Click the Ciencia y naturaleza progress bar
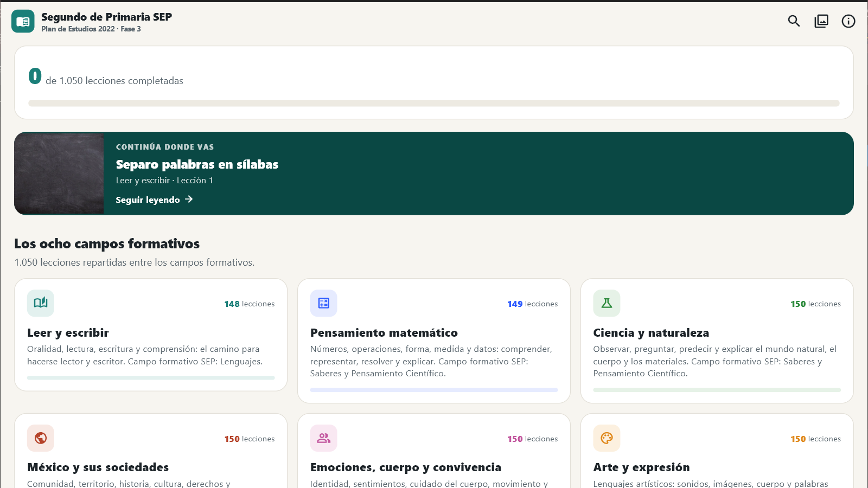The image size is (868, 488). [717, 390]
